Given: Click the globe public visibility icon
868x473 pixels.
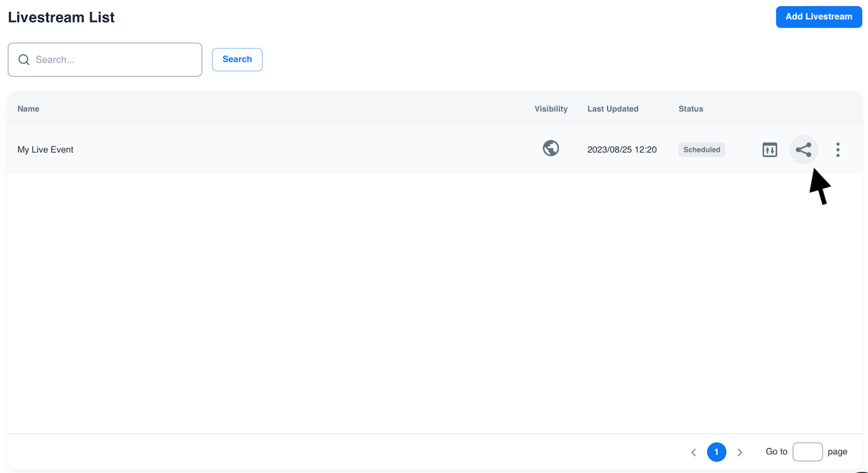Looking at the screenshot, I should tap(551, 148).
